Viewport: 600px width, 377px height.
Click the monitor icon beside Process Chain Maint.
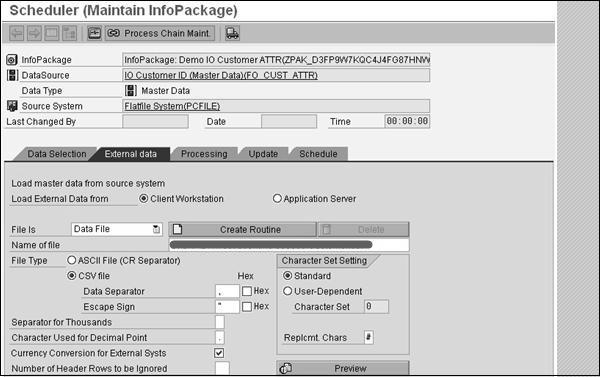94,33
